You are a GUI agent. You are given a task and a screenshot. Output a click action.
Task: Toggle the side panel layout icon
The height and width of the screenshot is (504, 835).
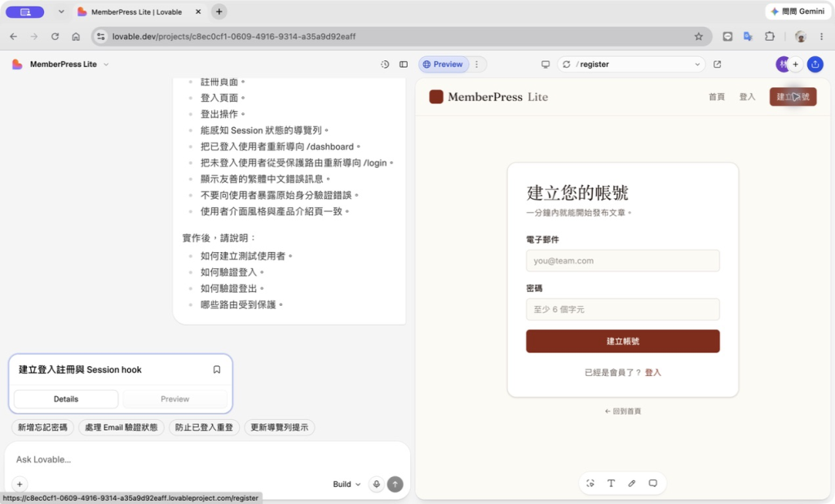[404, 64]
